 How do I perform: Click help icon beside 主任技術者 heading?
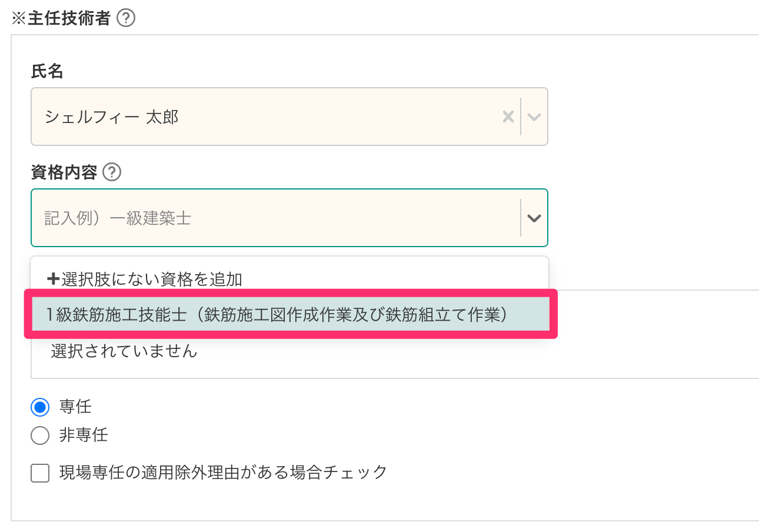pos(126,19)
